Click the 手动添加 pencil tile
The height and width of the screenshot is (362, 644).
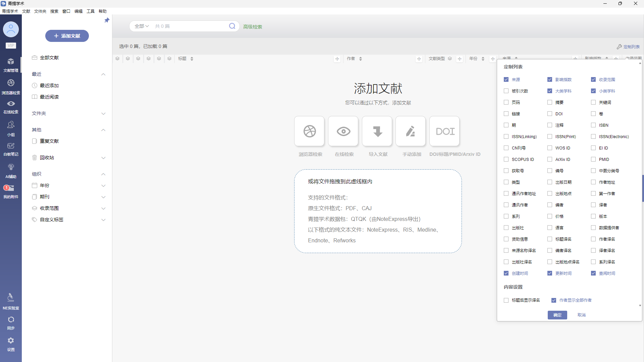click(x=411, y=131)
